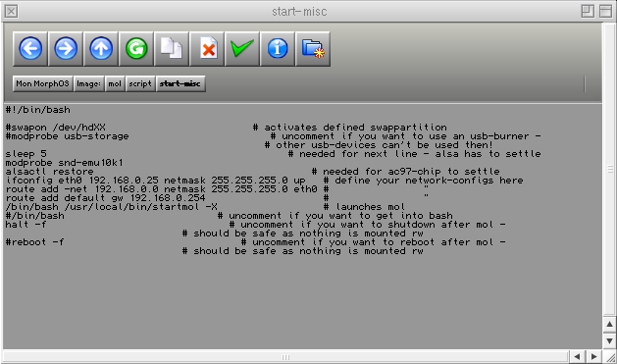Click the green checkmark icon
This screenshot has height=364, width=617.
click(x=242, y=49)
